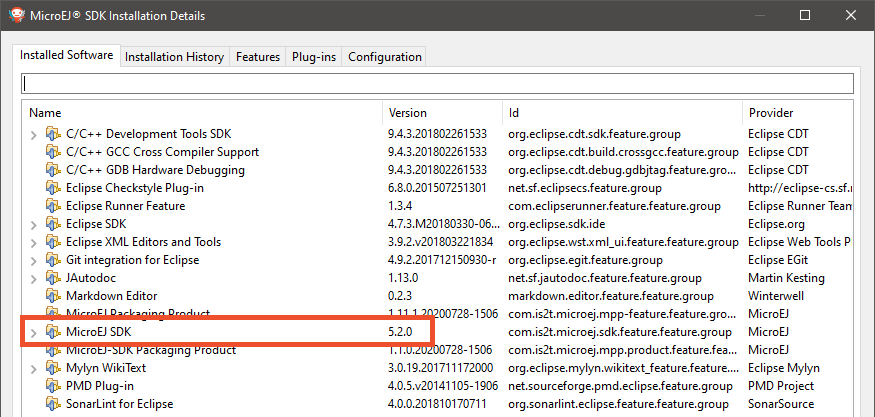Select the MicroEJ SDK version 5.2.0 cell
Viewport: 875px width, 417px height.
coord(400,332)
